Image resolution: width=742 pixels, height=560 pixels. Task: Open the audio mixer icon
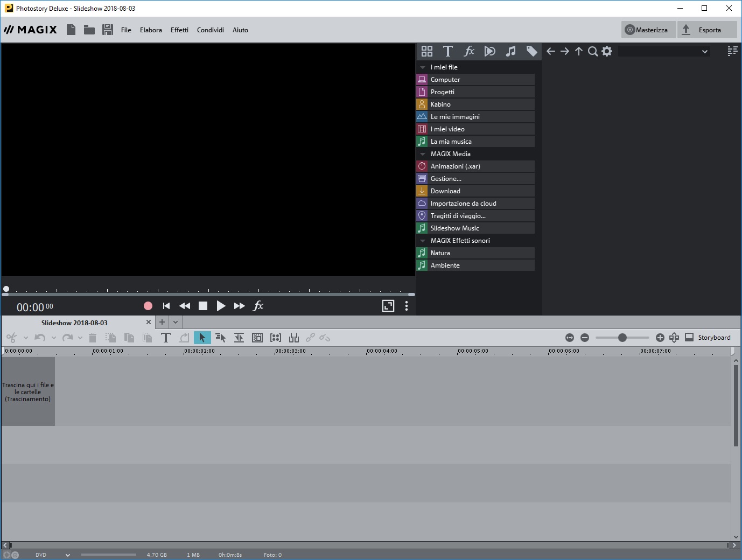pyautogui.click(x=294, y=338)
